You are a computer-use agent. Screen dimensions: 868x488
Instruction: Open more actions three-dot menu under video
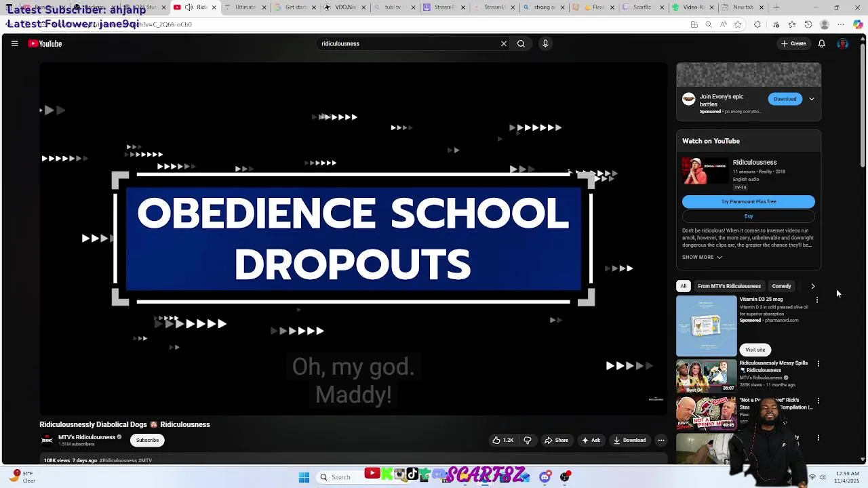point(661,440)
